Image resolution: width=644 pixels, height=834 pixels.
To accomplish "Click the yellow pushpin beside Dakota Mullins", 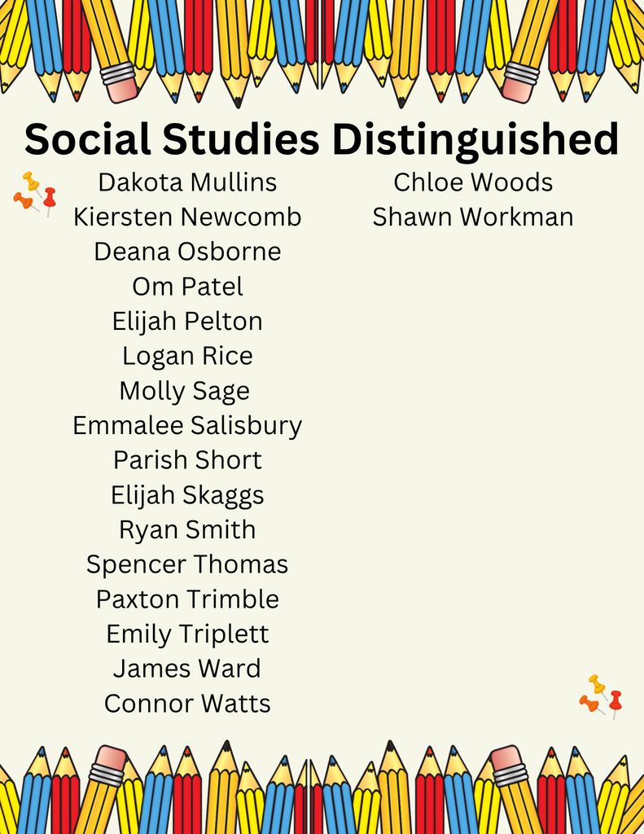I will tap(31, 181).
